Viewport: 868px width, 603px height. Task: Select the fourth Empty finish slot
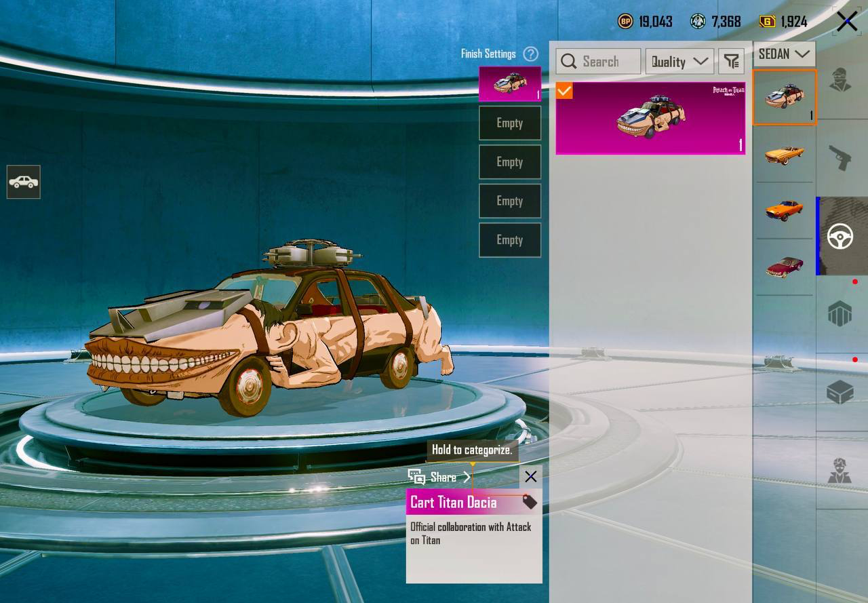510,240
